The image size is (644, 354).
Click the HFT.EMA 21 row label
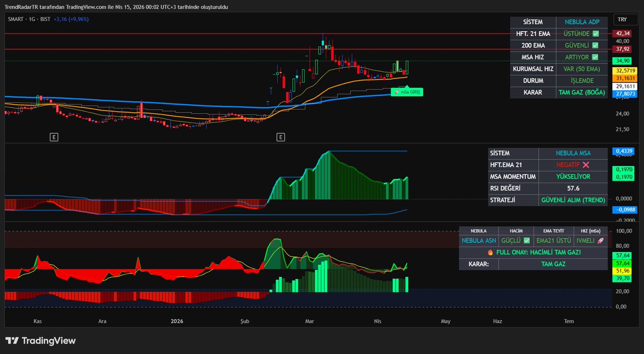(514, 165)
